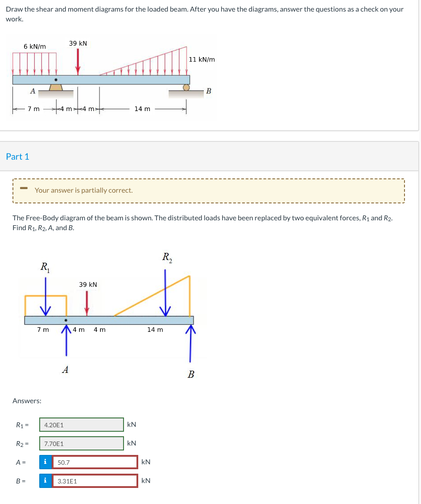Open the loaded beam figure thumbnail
This screenshot has height=504, width=421.
(112, 78)
